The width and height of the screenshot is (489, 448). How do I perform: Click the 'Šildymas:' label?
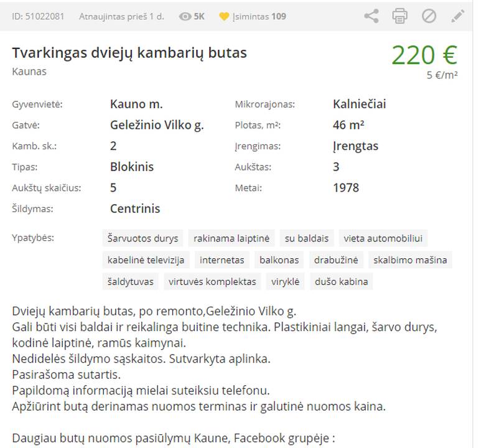tap(32, 208)
